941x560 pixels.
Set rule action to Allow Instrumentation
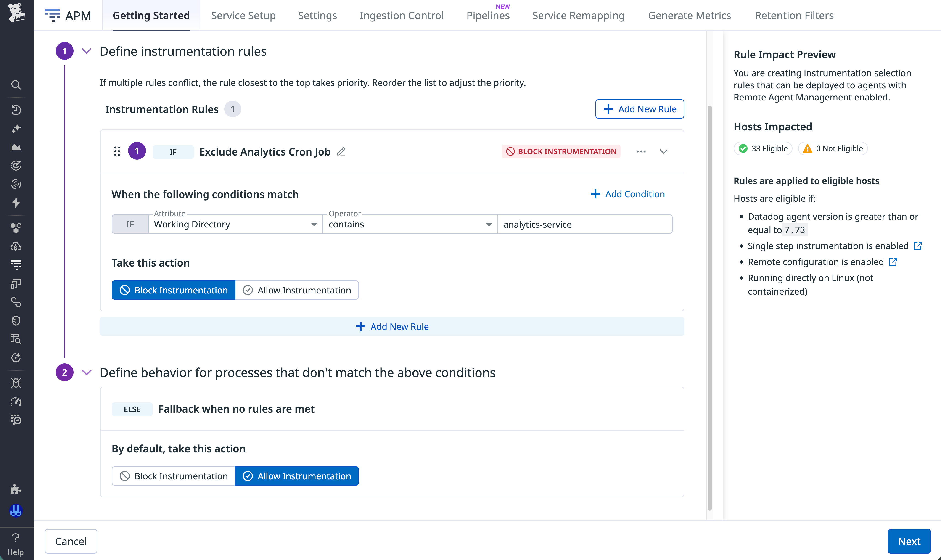tap(297, 290)
